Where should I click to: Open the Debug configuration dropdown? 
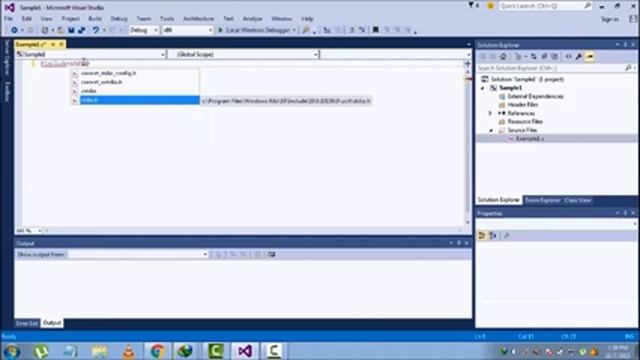[x=144, y=30]
